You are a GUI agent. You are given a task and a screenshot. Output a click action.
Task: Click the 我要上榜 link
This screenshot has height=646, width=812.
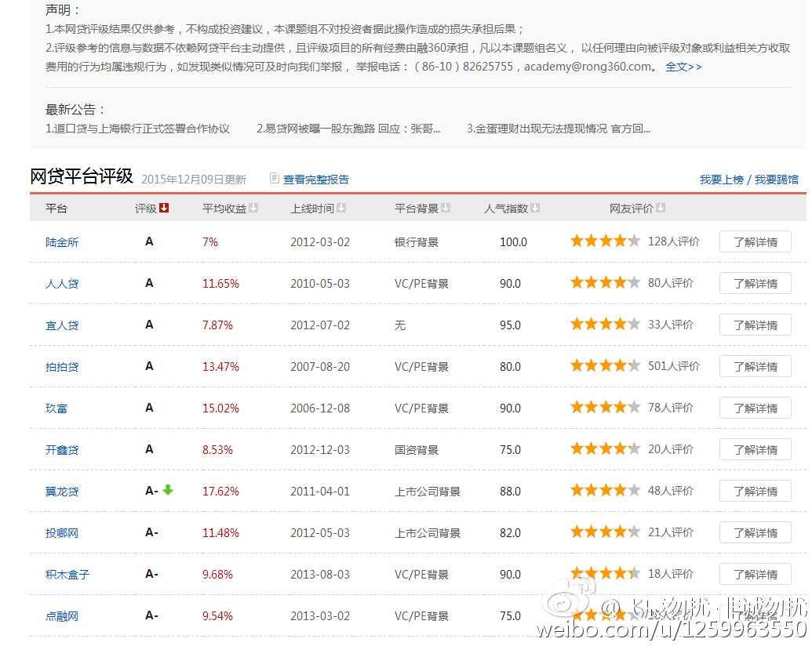721,180
